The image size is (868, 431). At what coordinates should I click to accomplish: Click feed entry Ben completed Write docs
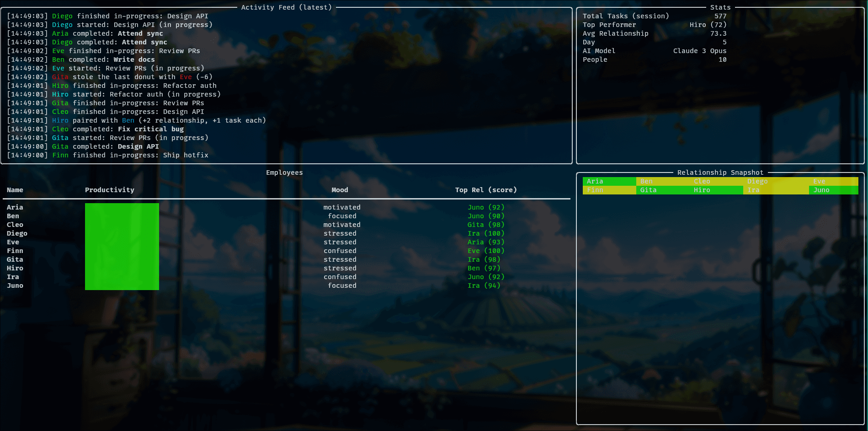pyautogui.click(x=81, y=59)
